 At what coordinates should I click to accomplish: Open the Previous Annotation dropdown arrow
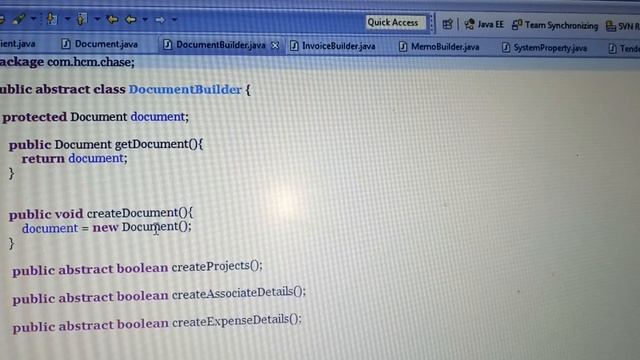point(97,19)
